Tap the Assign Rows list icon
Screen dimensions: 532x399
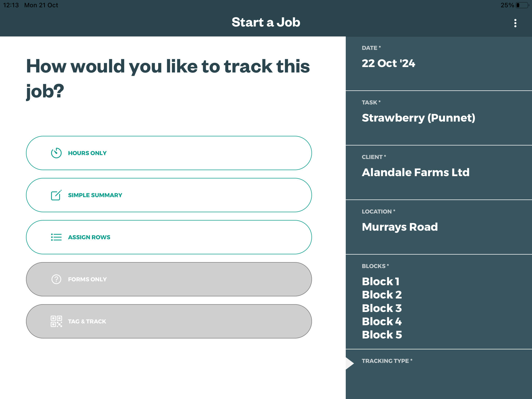pyautogui.click(x=56, y=237)
